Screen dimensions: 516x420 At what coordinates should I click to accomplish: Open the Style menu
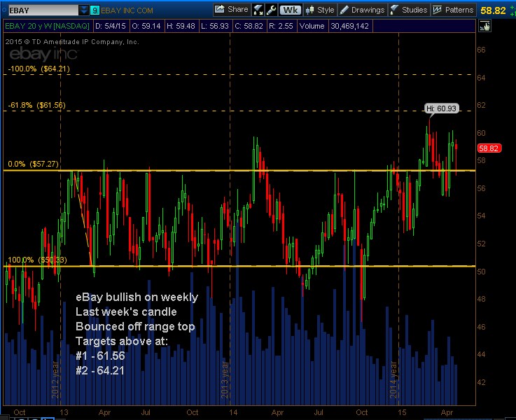point(320,10)
